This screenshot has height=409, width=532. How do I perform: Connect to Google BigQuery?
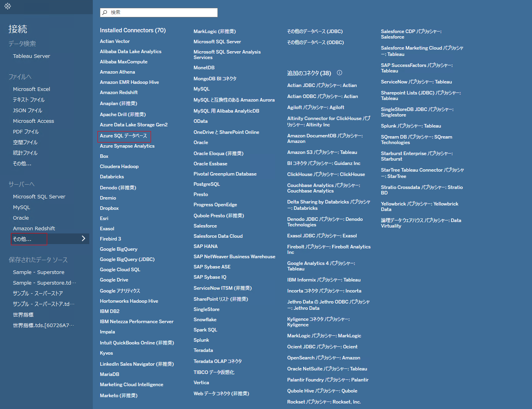(118, 249)
